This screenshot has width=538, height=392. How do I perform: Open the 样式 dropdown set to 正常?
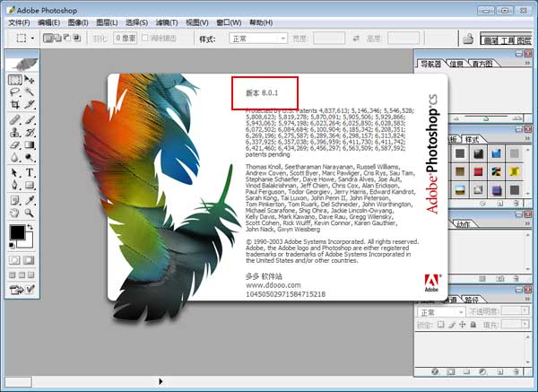click(258, 39)
